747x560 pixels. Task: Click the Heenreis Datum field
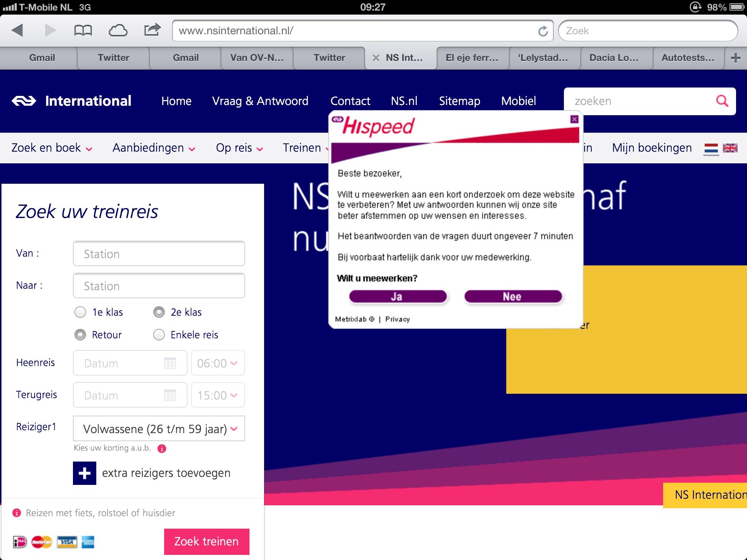[x=130, y=363]
